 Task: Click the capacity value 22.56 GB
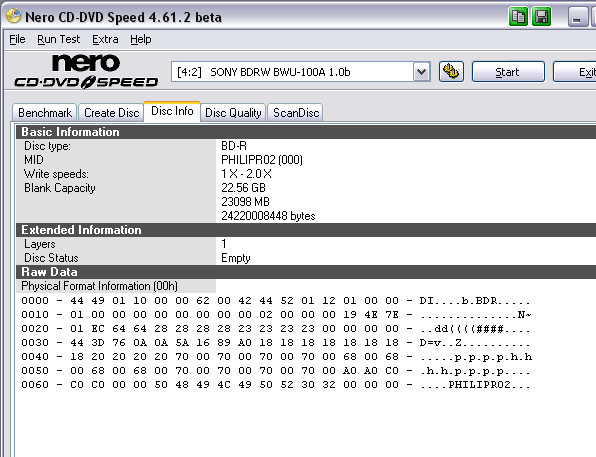244,188
